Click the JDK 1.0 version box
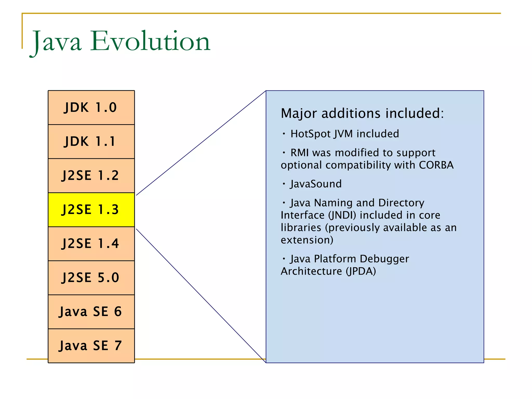The width and height of the screenshot is (532, 399). pyautogui.click(x=91, y=108)
